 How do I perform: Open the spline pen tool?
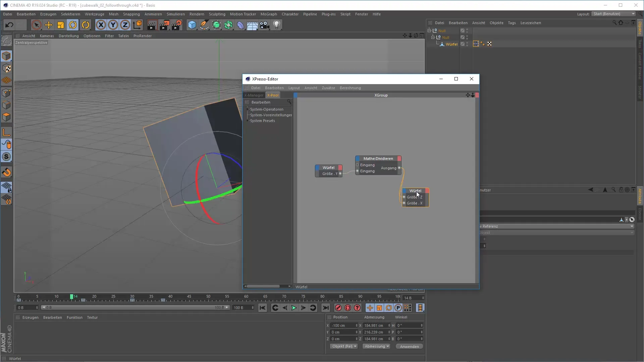(204, 25)
